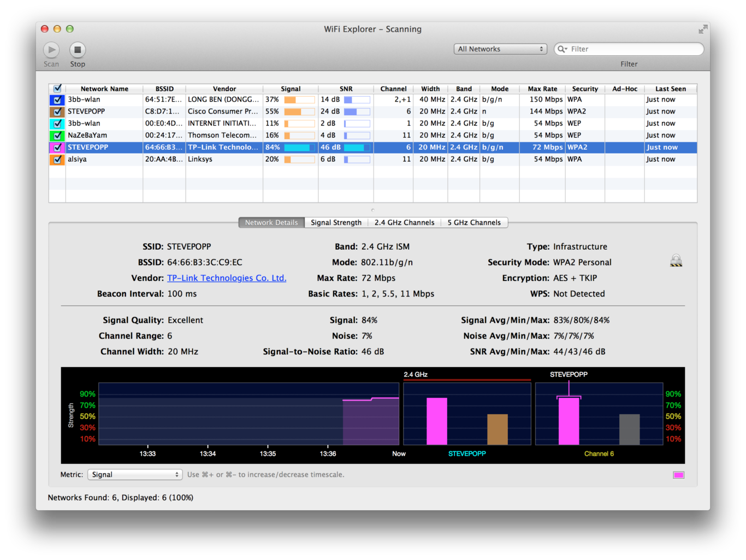Click the Networks Found status text
746x560 pixels.
click(x=120, y=498)
